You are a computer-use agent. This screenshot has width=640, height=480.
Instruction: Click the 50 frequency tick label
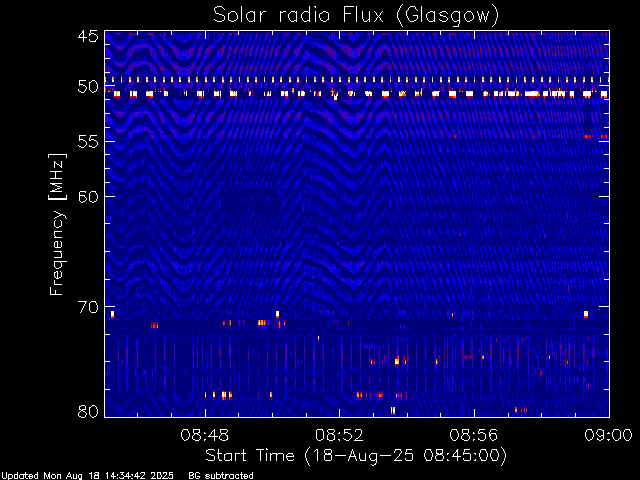(88, 87)
